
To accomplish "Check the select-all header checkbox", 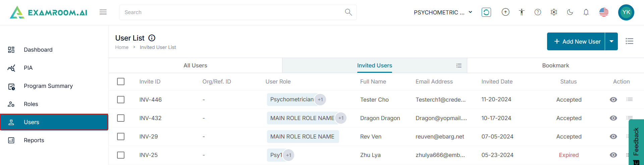I will coord(121,81).
